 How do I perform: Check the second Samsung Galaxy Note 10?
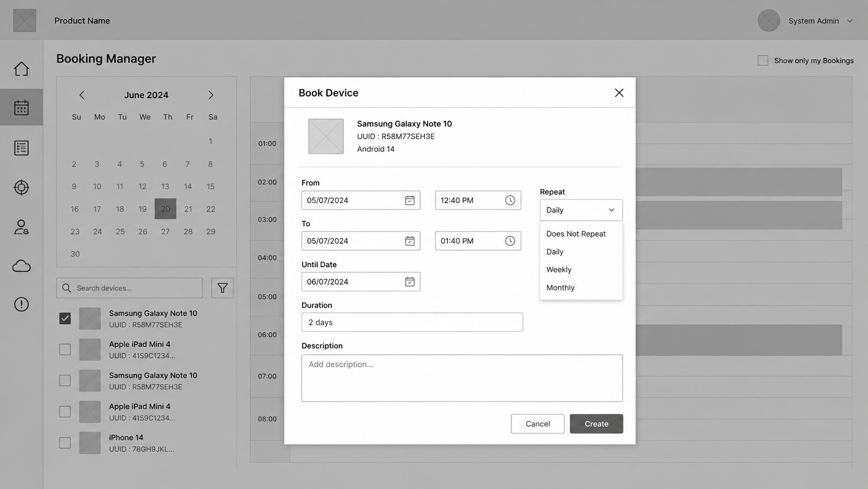point(65,380)
